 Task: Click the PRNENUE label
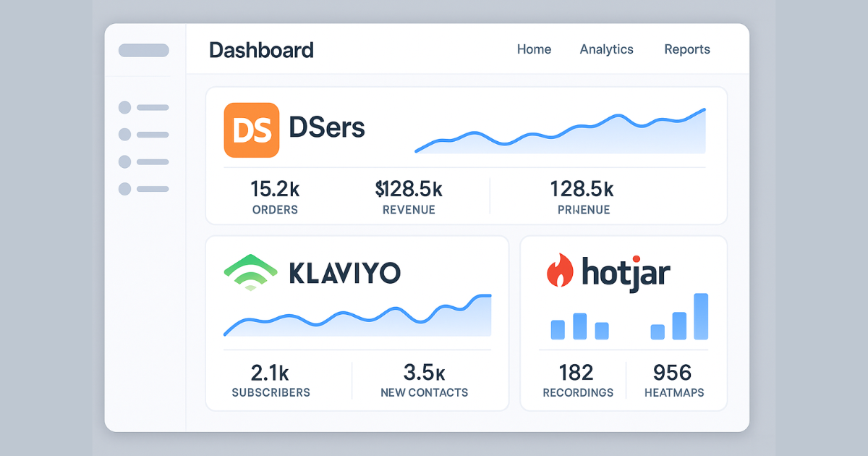coord(584,210)
